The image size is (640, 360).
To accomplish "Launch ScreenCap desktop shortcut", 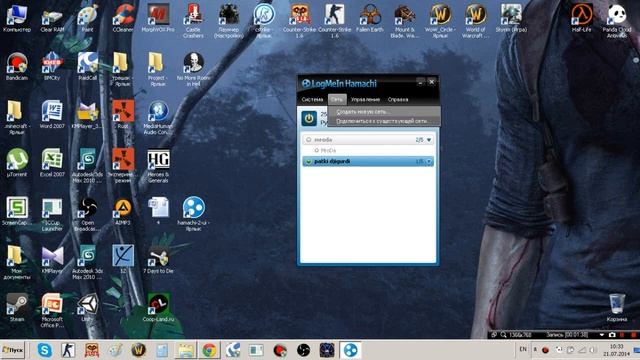I will click(17, 211).
